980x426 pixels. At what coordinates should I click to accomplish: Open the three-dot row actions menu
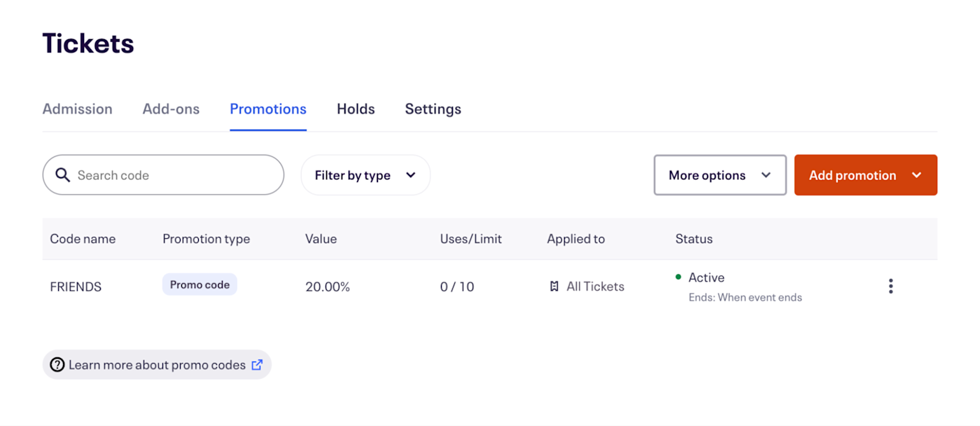pyautogui.click(x=890, y=286)
